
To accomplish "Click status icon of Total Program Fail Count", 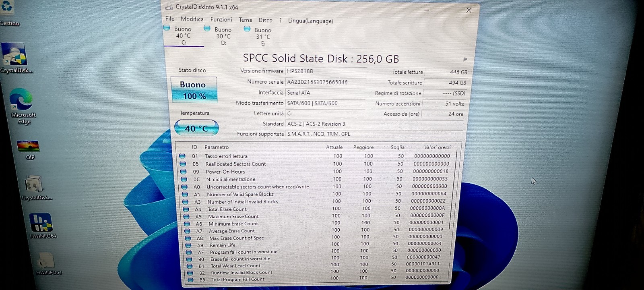I will (190, 279).
